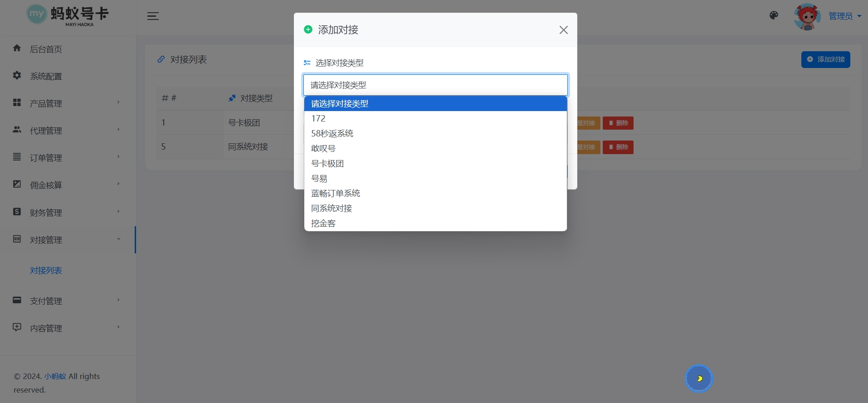This screenshot has width=868, height=403.
Task: Click the floating yellow moon button
Action: 699,379
